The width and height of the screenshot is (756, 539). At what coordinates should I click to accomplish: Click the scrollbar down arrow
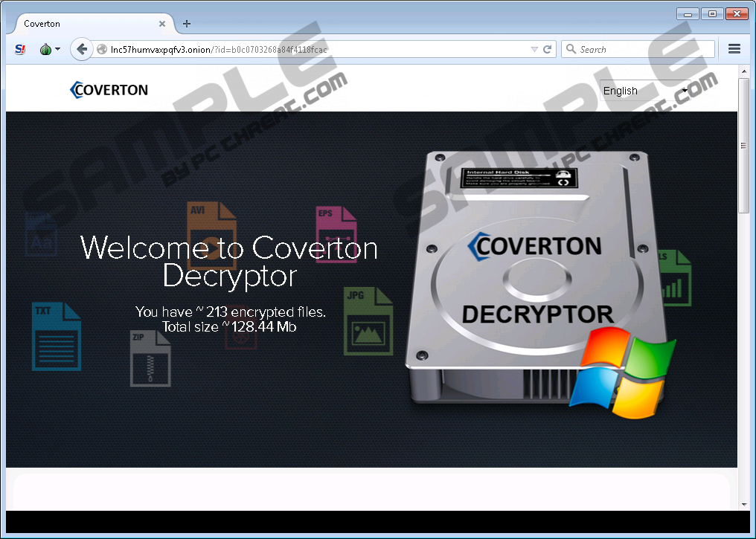coord(743,504)
